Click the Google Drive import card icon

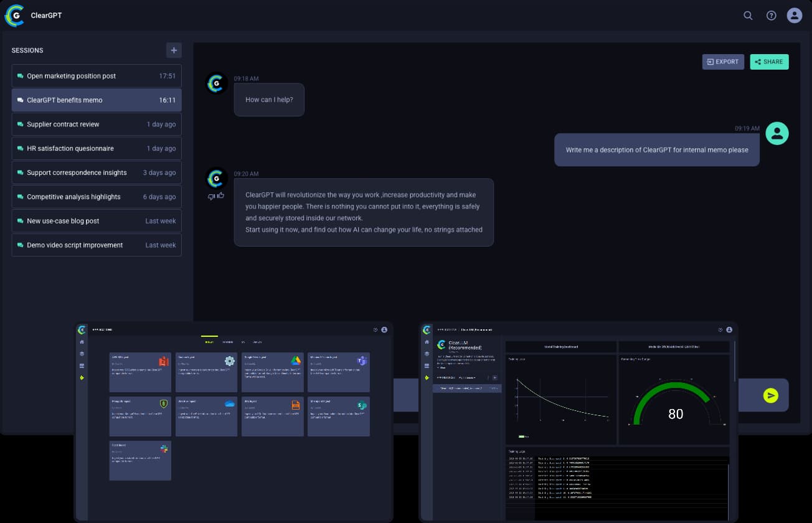tap(296, 361)
